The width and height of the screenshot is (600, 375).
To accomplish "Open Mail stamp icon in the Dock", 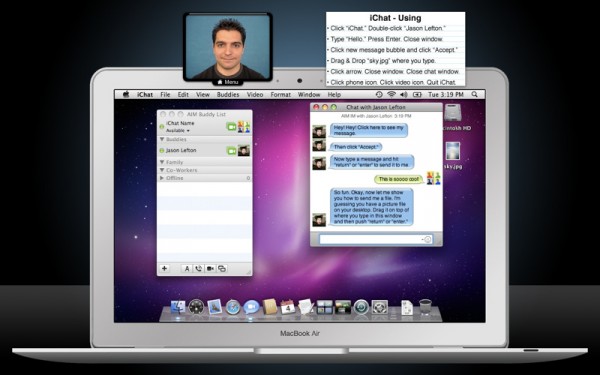I will point(215,307).
